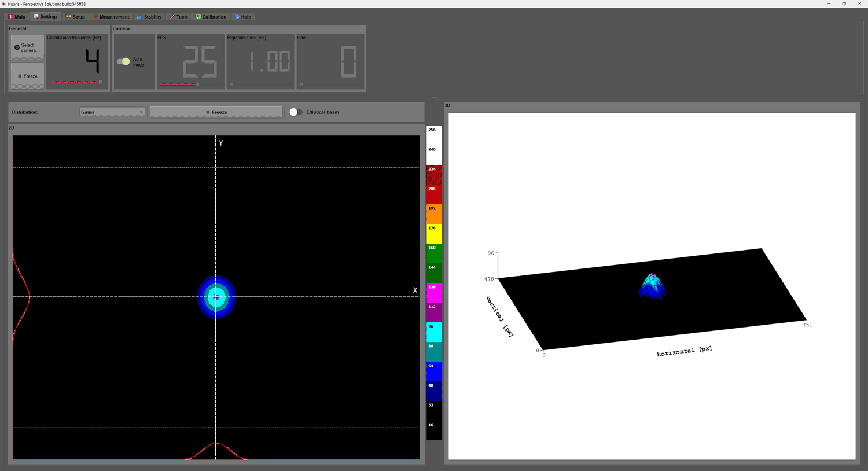Click the yellow 176 color scale swatch
This screenshot has width=868, height=471.
pos(434,234)
